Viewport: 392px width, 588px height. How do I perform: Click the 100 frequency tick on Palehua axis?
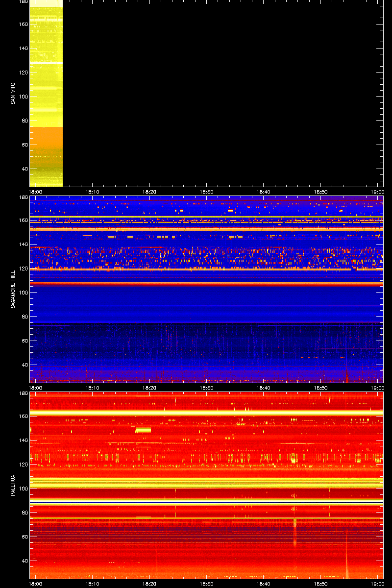(x=23, y=489)
